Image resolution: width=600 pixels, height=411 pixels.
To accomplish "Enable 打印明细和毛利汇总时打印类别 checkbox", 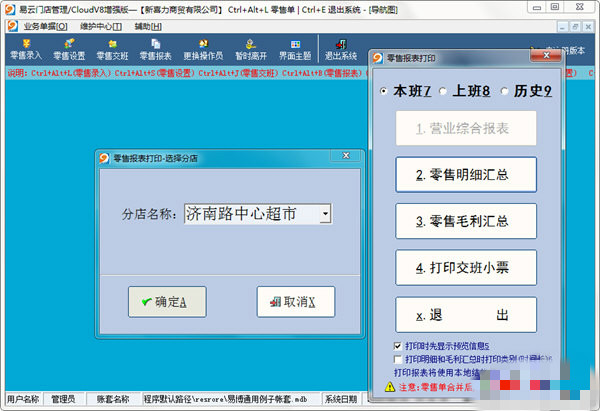I will [398, 359].
